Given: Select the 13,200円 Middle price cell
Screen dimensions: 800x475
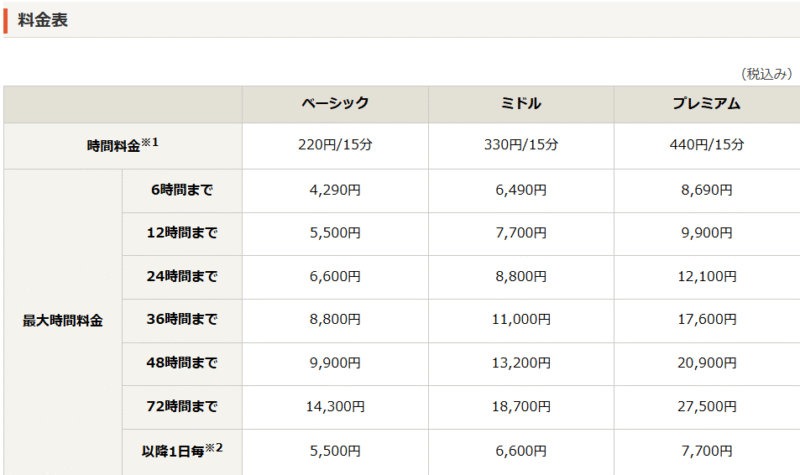Looking at the screenshot, I should click(x=521, y=363).
